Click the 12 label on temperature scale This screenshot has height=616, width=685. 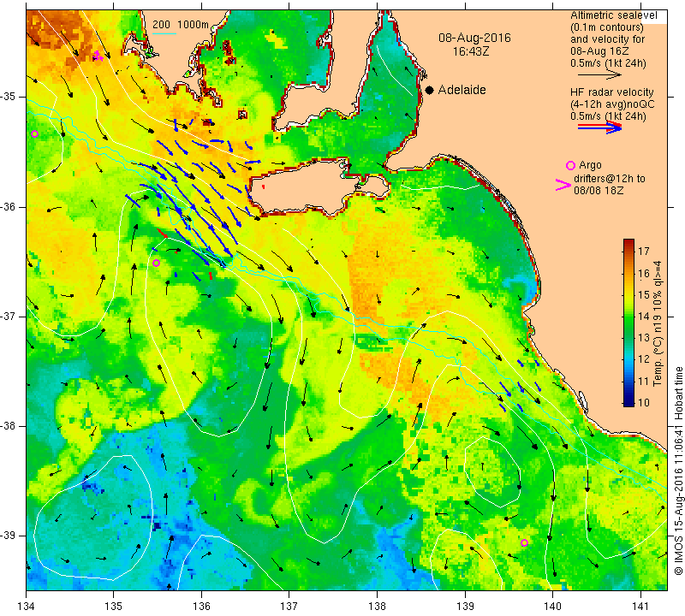(x=644, y=359)
